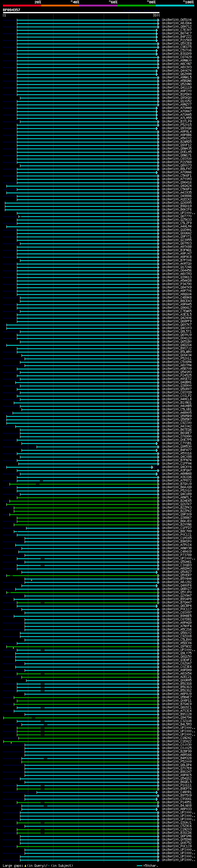Select UniRef100_Q54SM3 label
This screenshot has height=868, width=197.
pyautogui.click(x=176, y=372)
